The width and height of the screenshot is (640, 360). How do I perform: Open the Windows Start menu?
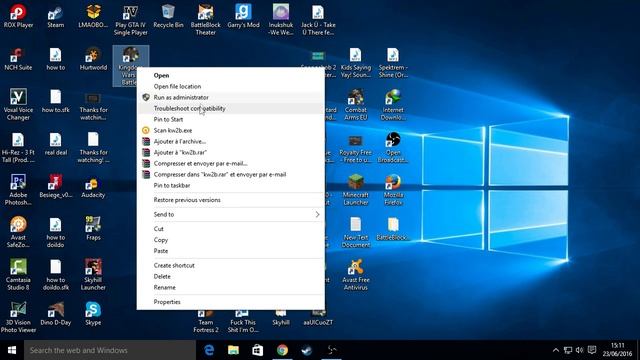[12, 350]
